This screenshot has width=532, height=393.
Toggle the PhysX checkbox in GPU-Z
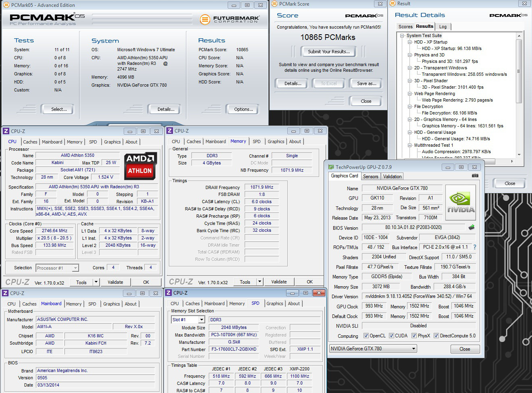point(414,335)
